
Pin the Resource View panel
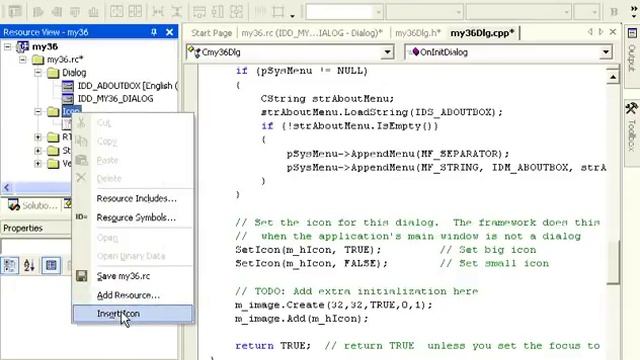click(x=154, y=32)
